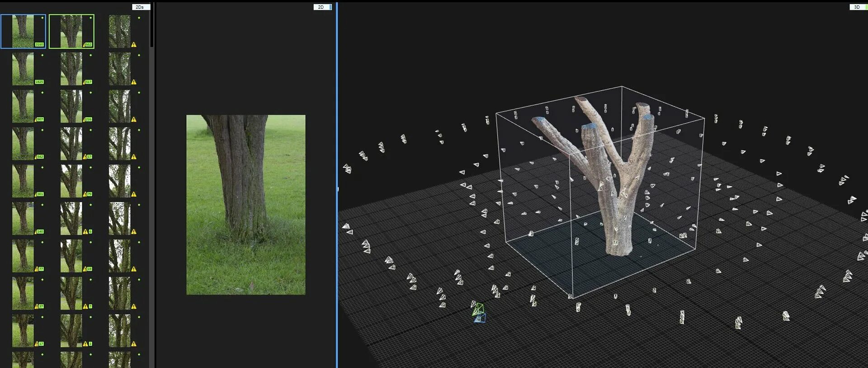Choose the thumbnail labeled 140
The image size is (868, 368).
pyautogui.click(x=23, y=218)
